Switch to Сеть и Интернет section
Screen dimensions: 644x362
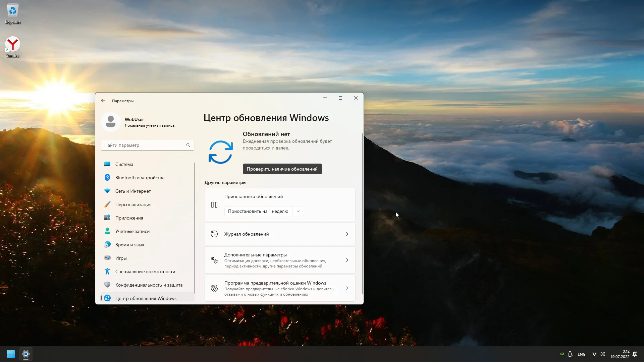tap(133, 191)
